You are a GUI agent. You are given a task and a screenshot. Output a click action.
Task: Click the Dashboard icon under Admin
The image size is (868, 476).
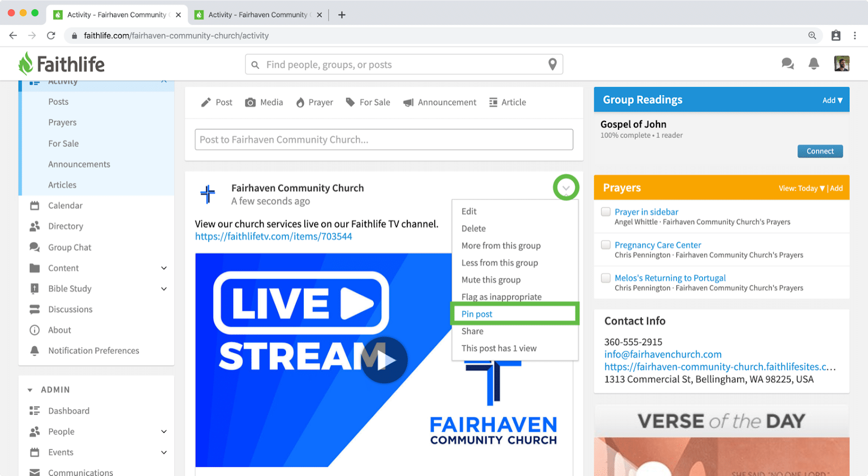tap(35, 411)
